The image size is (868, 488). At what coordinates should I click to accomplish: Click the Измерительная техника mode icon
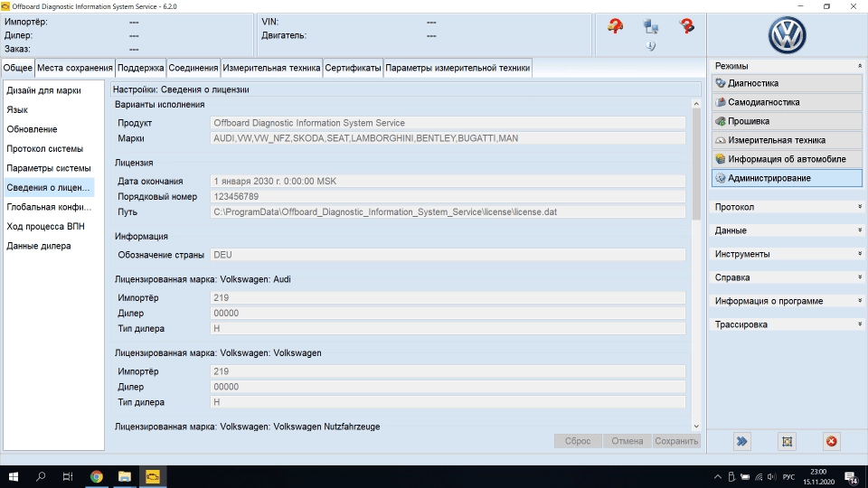click(721, 140)
